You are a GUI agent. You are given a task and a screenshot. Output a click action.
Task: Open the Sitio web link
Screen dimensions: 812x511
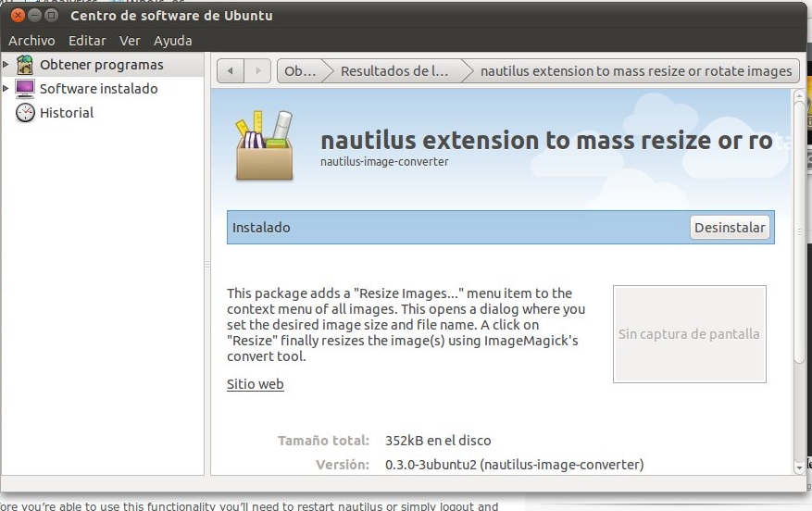click(x=256, y=384)
